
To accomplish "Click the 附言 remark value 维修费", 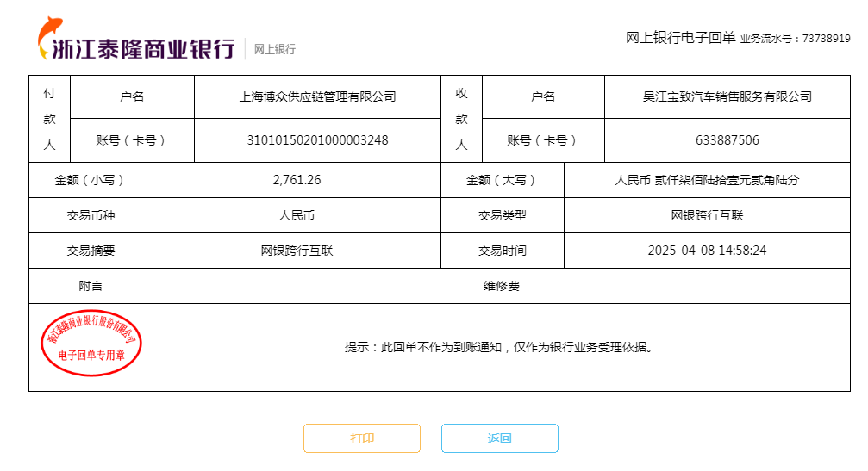I will click(x=502, y=286).
